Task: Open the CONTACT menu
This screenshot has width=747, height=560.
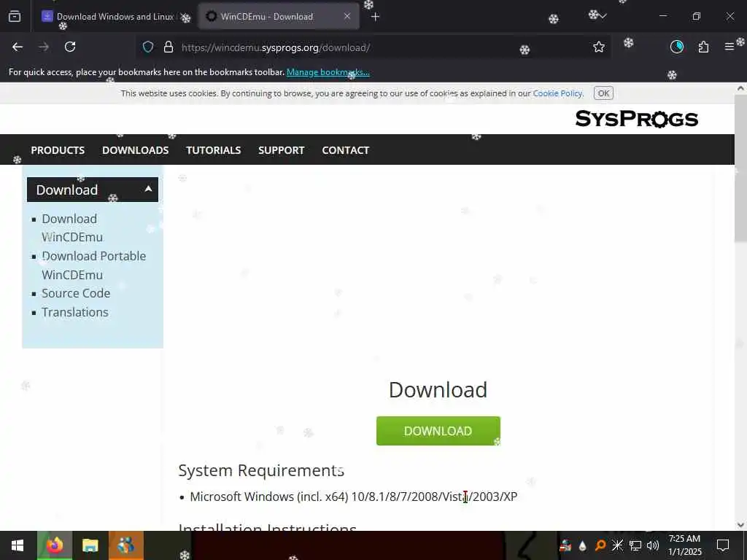Action: click(x=345, y=150)
